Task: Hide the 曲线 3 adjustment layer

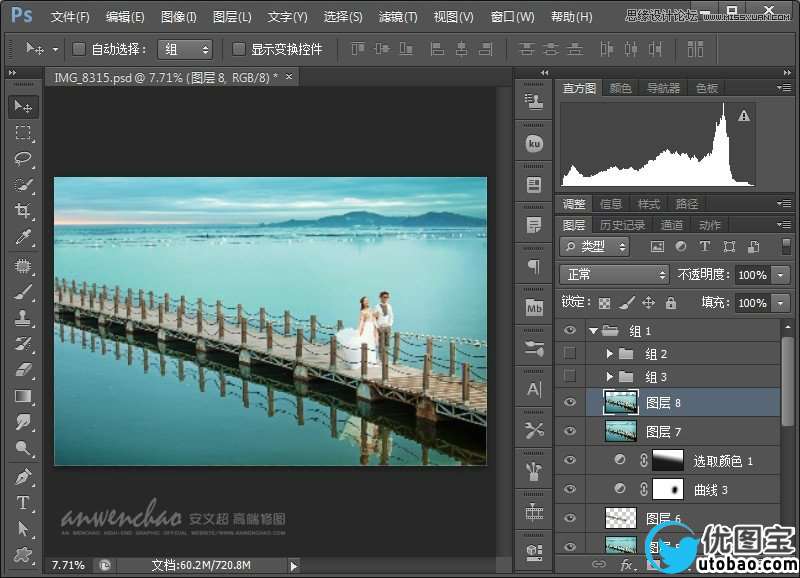Action: pyautogui.click(x=570, y=490)
